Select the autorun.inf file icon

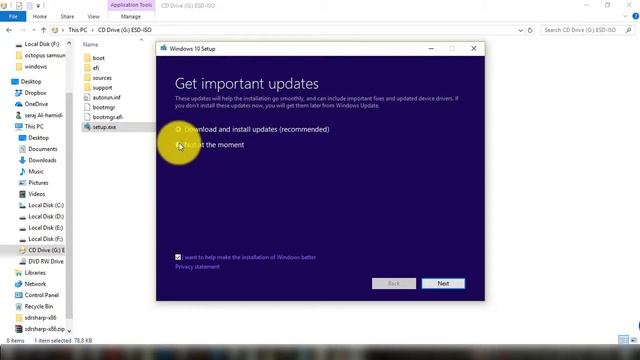pos(87,98)
